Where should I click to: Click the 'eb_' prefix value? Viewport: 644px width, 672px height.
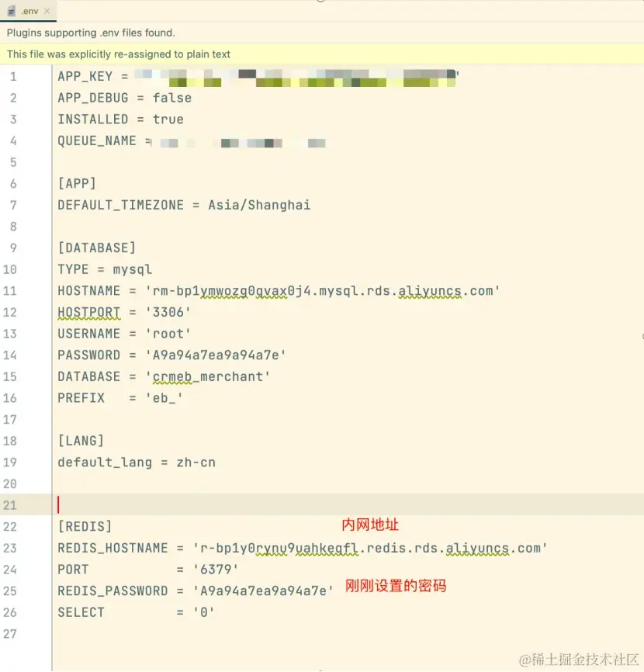click(164, 398)
